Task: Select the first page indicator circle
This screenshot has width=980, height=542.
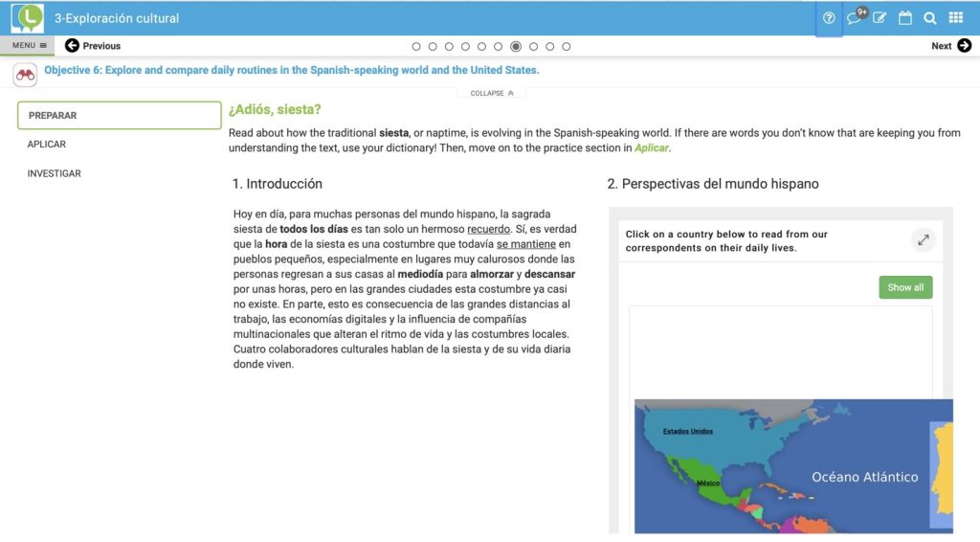Action: tap(416, 46)
